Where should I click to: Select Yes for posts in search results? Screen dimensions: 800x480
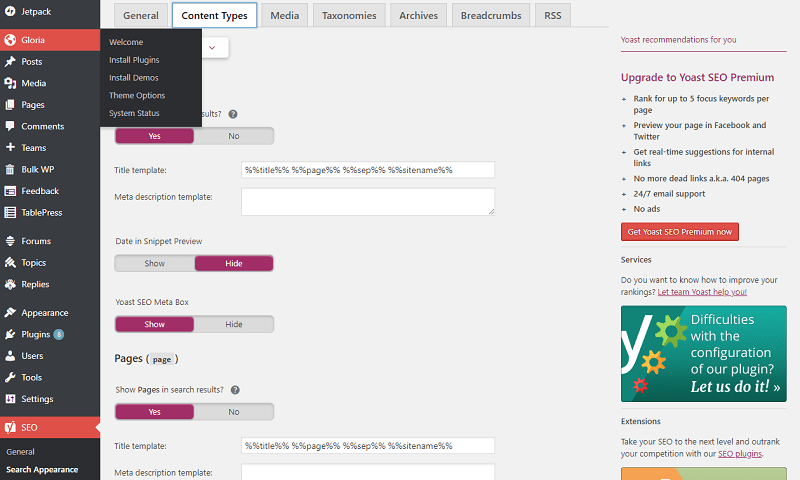pyautogui.click(x=154, y=136)
